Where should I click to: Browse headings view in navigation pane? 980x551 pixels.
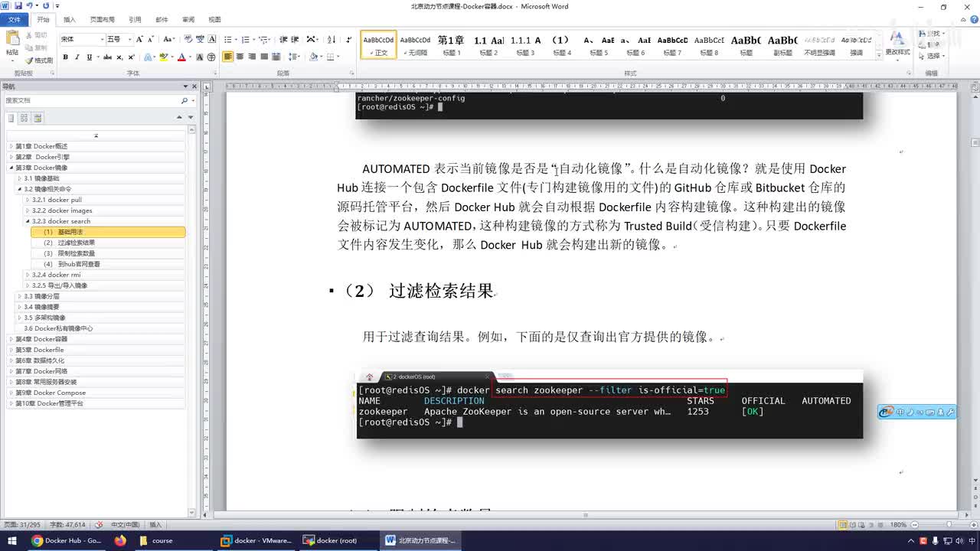click(11, 118)
